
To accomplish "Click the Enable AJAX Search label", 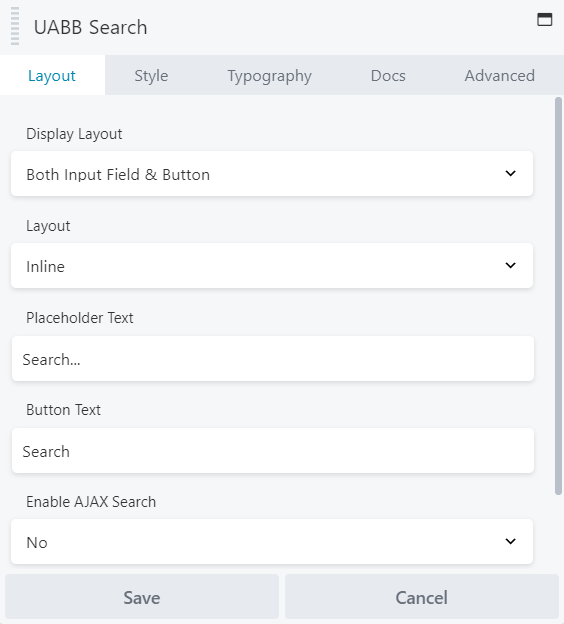I will coord(91,501).
